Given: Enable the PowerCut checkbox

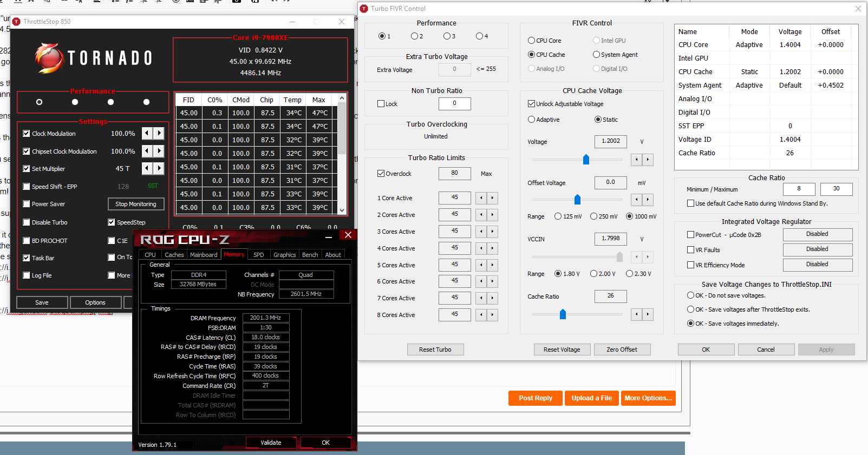Looking at the screenshot, I should pyautogui.click(x=690, y=235).
